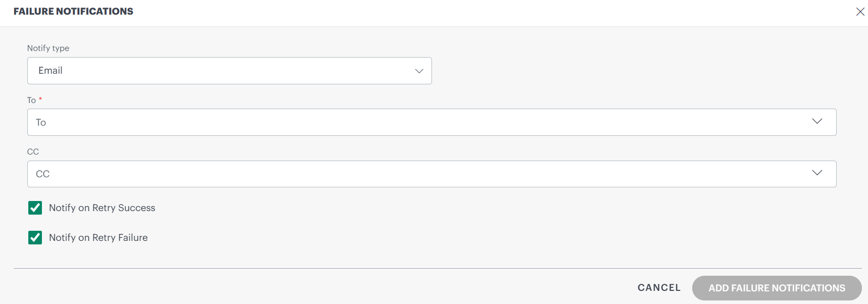Click the chevron icon beside the To field

(817, 122)
